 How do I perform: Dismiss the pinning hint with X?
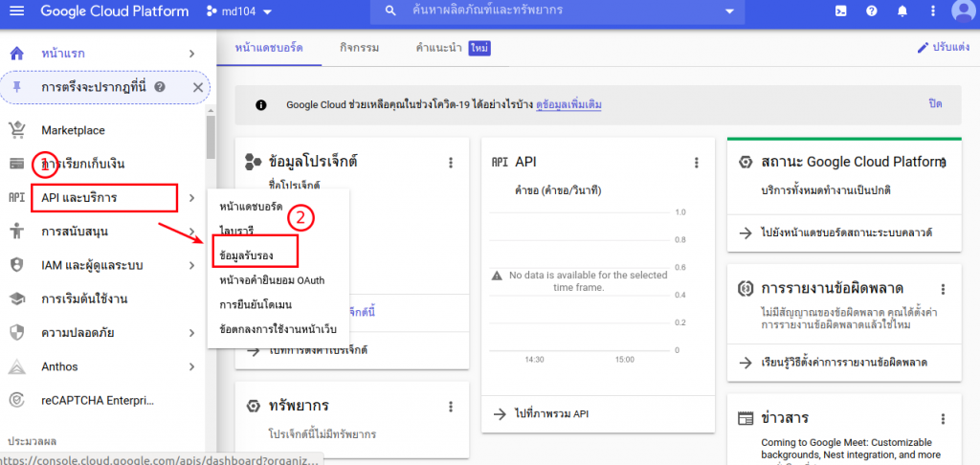(x=197, y=87)
